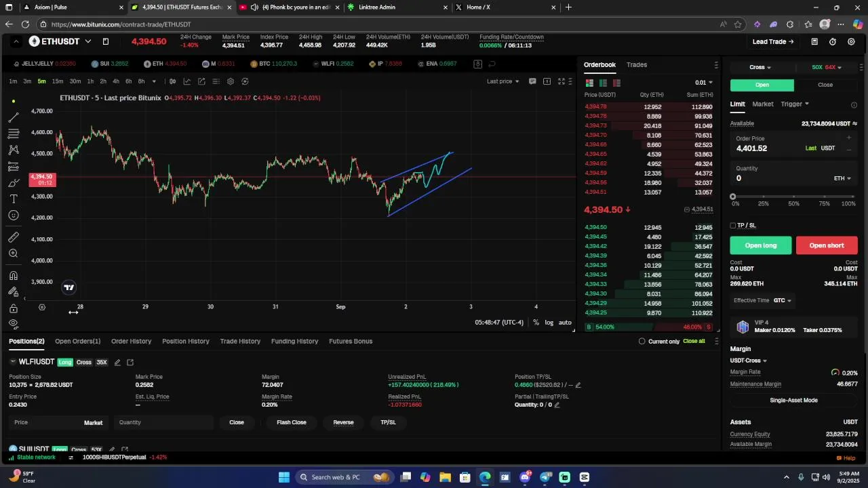Open the Open Orders(1) tab
868x488 pixels.
77,341
